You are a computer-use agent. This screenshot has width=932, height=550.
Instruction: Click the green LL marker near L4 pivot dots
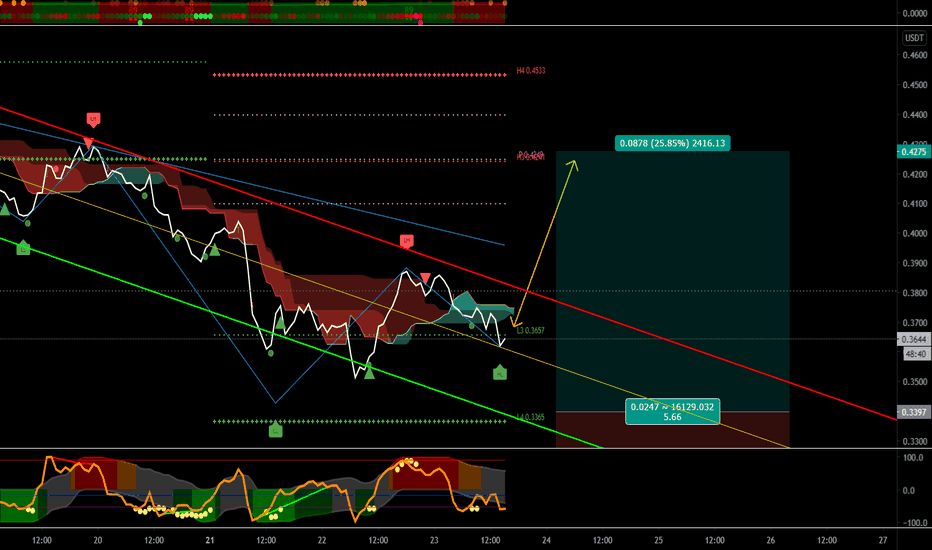(x=275, y=429)
